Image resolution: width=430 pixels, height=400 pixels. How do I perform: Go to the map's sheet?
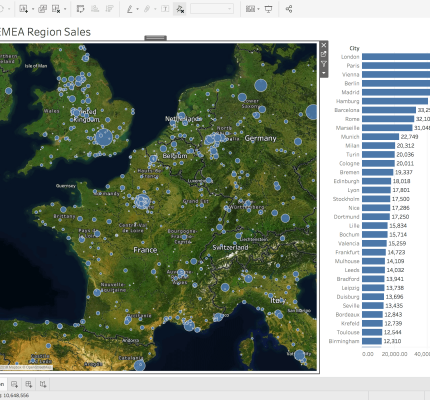tap(323, 54)
